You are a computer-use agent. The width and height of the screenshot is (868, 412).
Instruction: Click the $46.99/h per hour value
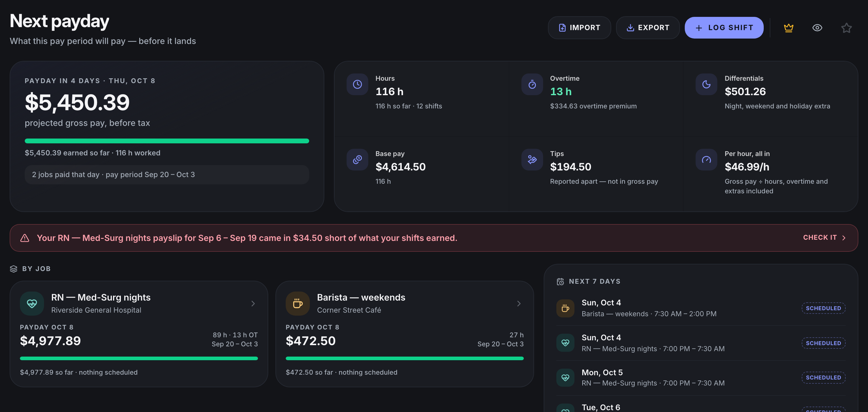click(747, 167)
